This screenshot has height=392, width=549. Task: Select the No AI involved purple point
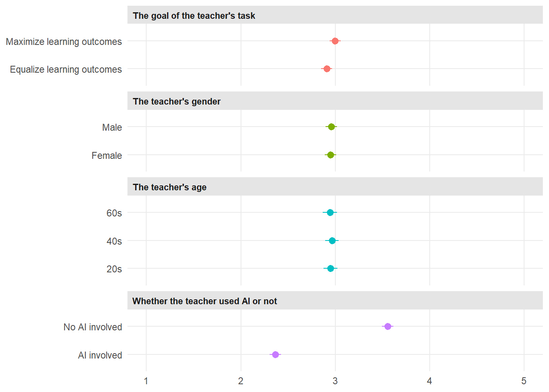(388, 326)
